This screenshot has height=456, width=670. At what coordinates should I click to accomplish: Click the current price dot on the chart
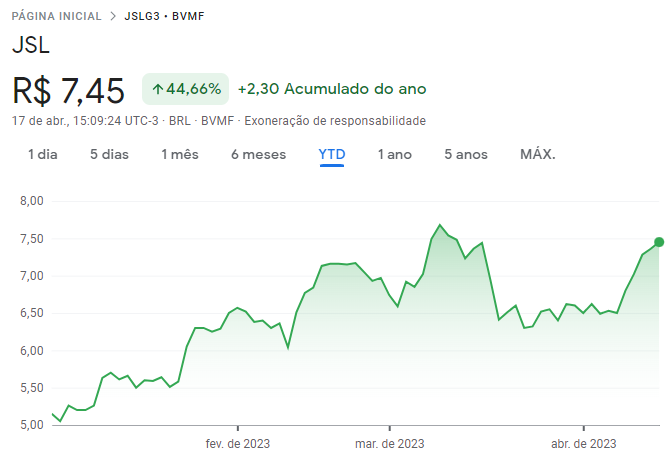tap(659, 242)
